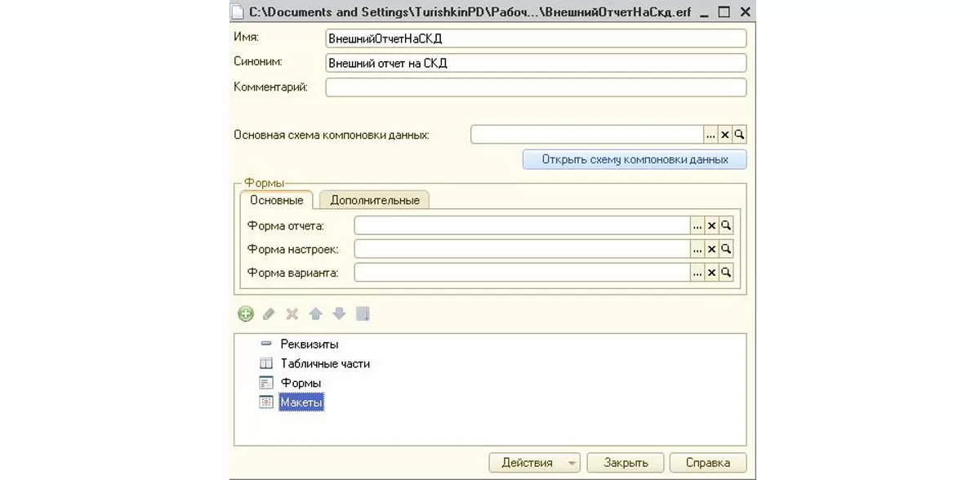Image resolution: width=980 pixels, height=480 pixels.
Task: Click the Move Up arrow icon
Action: [315, 313]
